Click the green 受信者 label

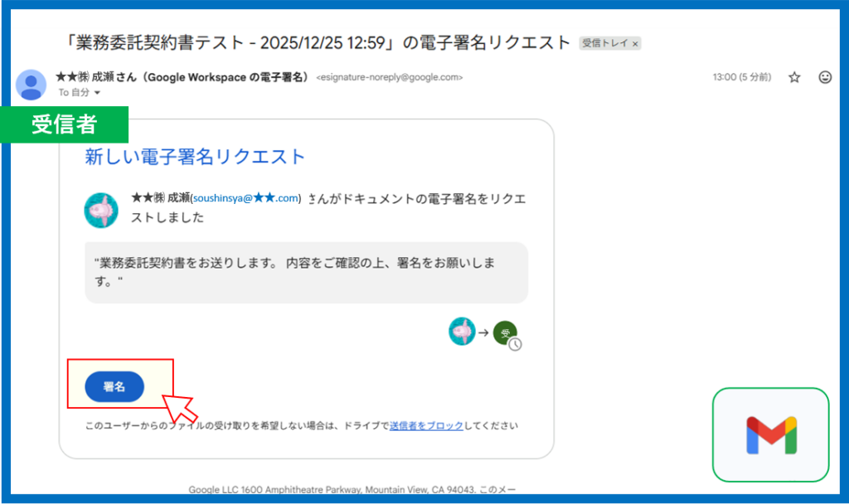click(65, 124)
